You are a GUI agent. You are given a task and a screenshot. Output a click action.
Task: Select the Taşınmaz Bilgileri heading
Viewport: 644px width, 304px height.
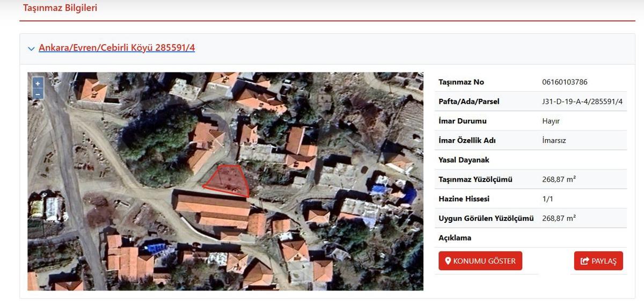pyautogui.click(x=60, y=8)
